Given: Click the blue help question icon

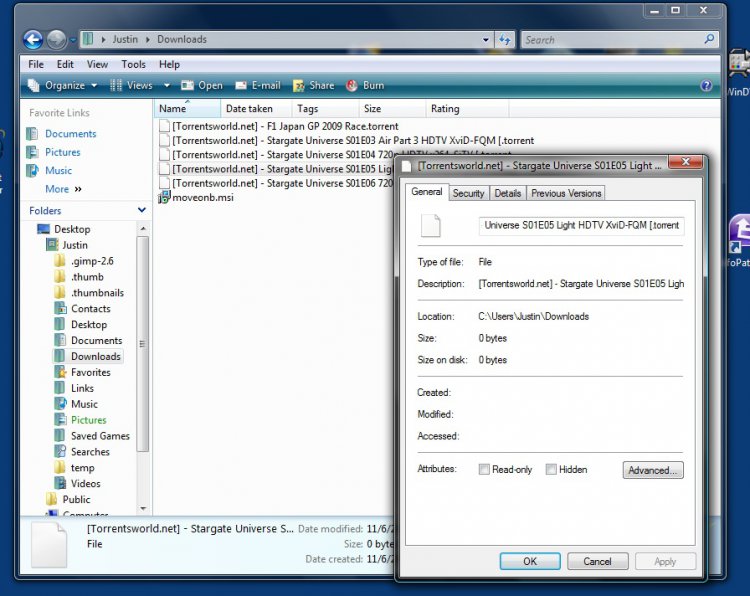Looking at the screenshot, I should click(706, 86).
